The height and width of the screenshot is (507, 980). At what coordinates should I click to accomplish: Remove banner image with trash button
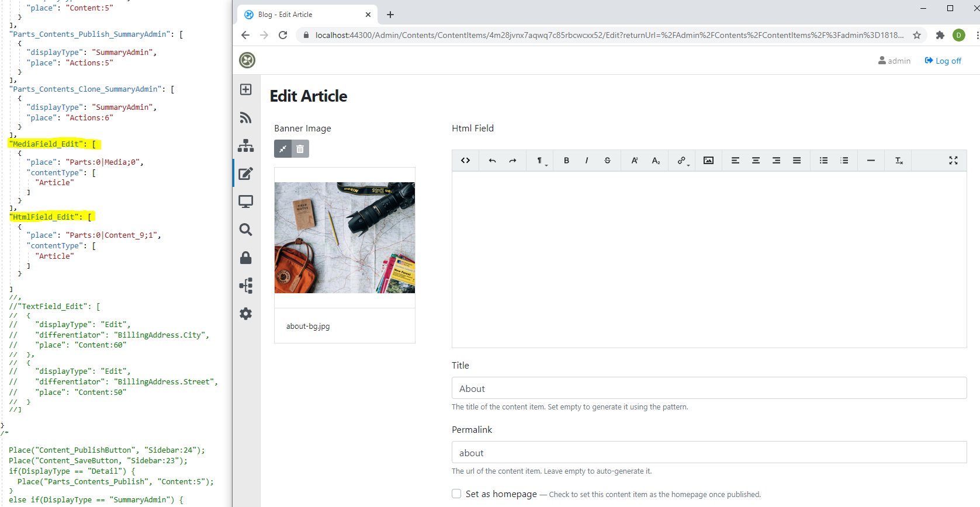[300, 149]
